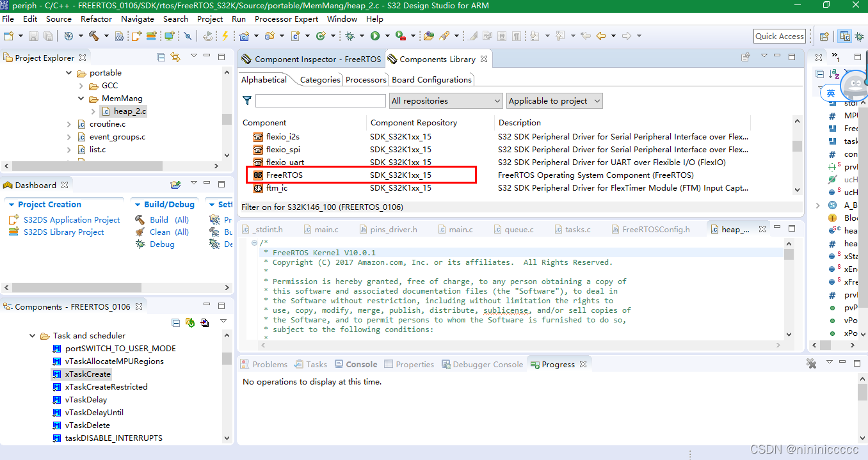Click the Build hammer icon in Dashboard
The image size is (868, 460).
140,219
